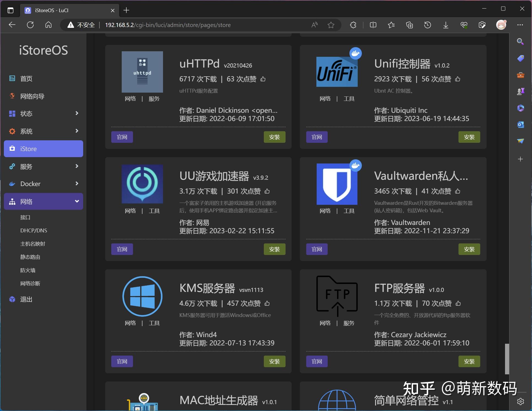Open browser history via clock icon
Screen dimensions: 532x411
tap(427, 25)
